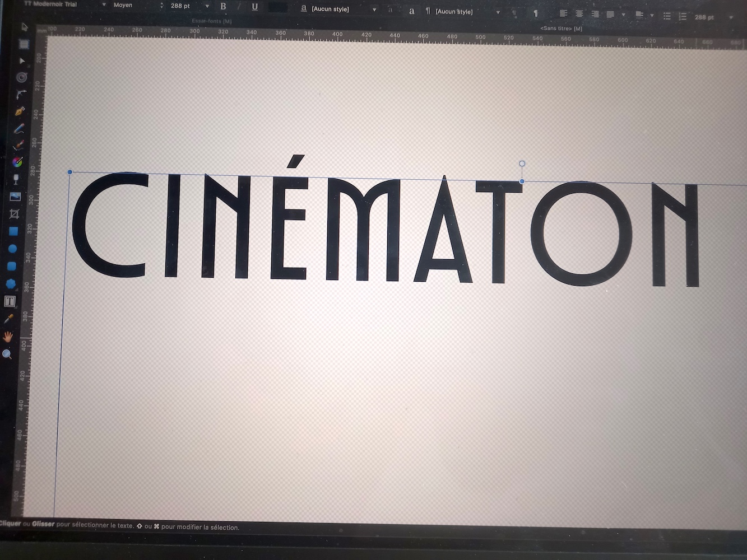The height and width of the screenshot is (560, 747).
Task: Toggle bold formatting
Action: click(223, 6)
